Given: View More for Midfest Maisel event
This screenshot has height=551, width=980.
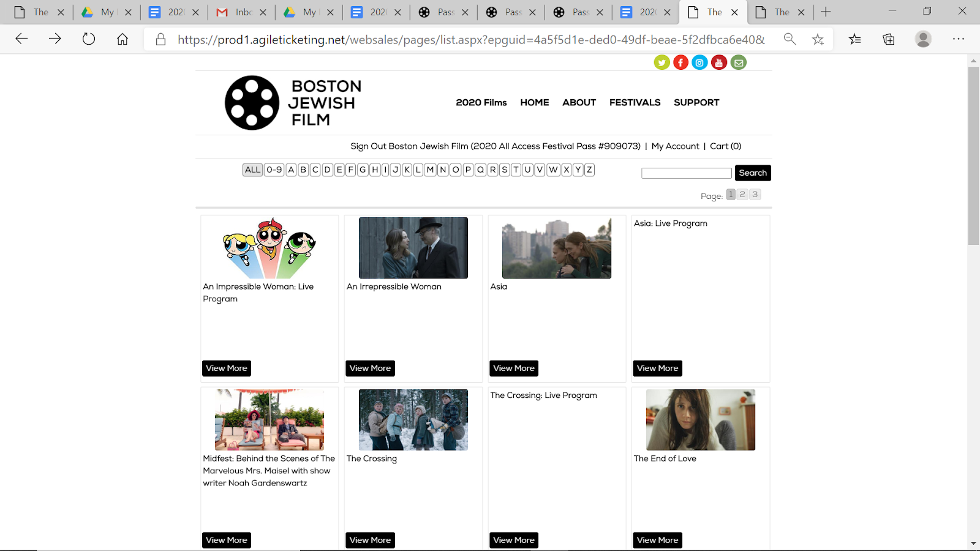Looking at the screenshot, I should pos(227,541).
